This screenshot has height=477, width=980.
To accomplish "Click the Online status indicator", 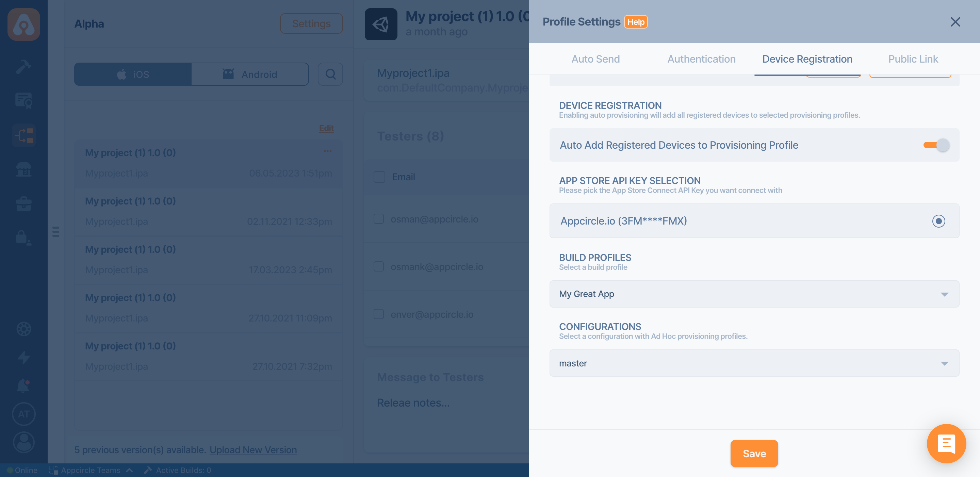I will tap(22, 470).
